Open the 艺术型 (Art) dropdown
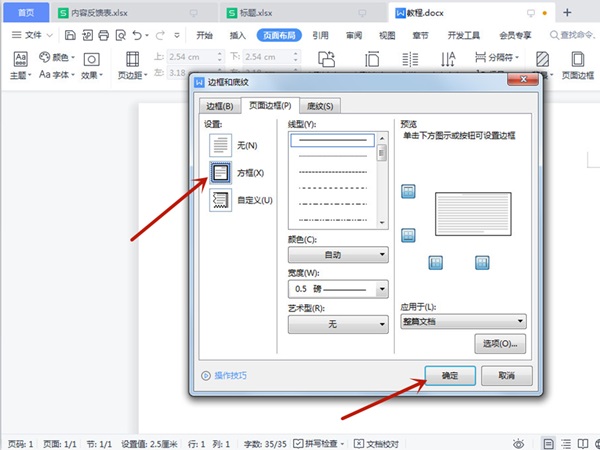Viewport: 600px width, 450px height. [x=337, y=324]
